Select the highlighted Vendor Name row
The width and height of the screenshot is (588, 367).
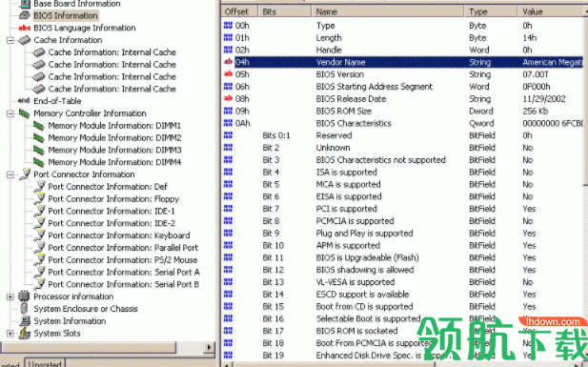point(404,62)
